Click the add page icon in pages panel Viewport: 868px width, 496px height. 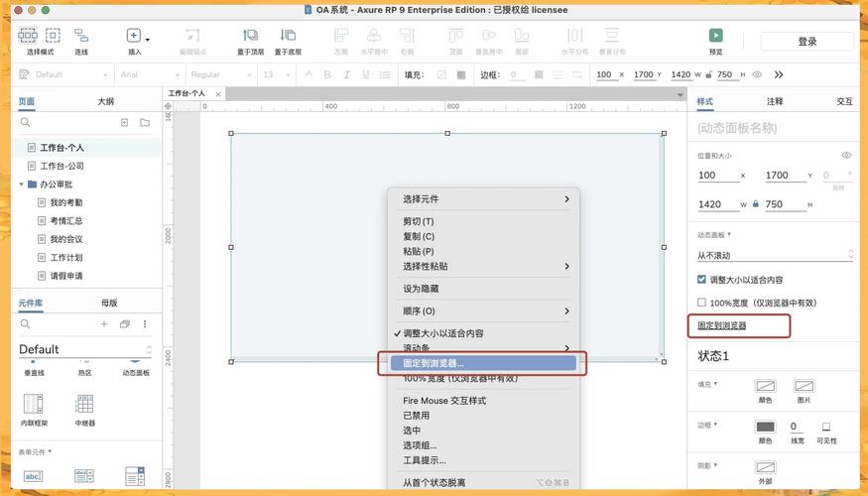pyautogui.click(x=125, y=122)
